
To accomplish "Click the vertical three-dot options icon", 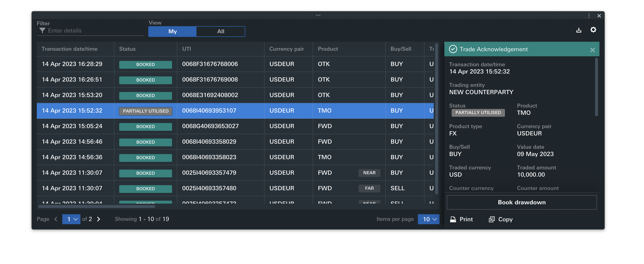I will [589, 16].
